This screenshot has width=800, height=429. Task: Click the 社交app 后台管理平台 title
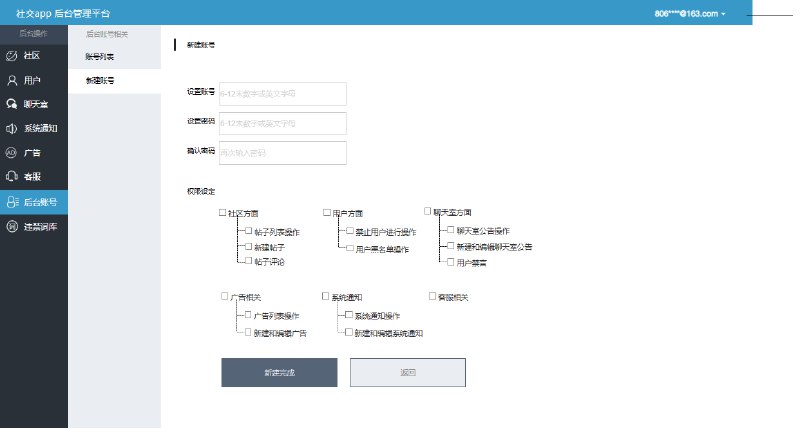click(63, 14)
